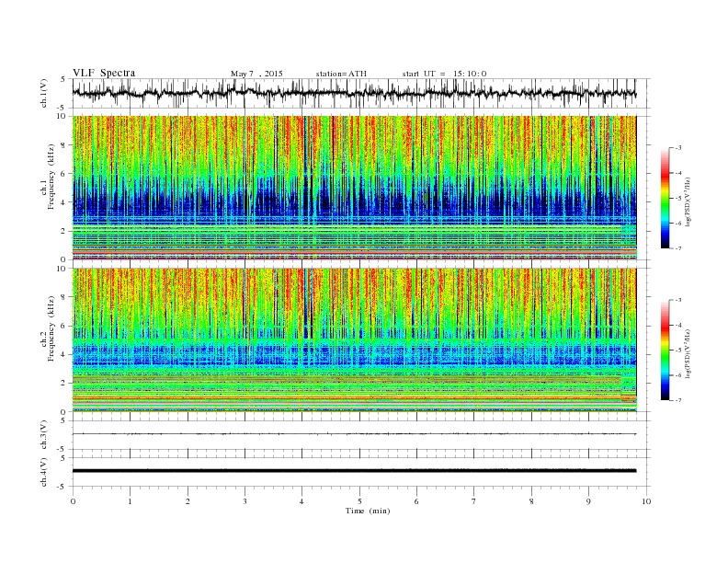728x563 pixels.
Task: Click time axis tick label "5"
Action: pyautogui.click(x=359, y=501)
